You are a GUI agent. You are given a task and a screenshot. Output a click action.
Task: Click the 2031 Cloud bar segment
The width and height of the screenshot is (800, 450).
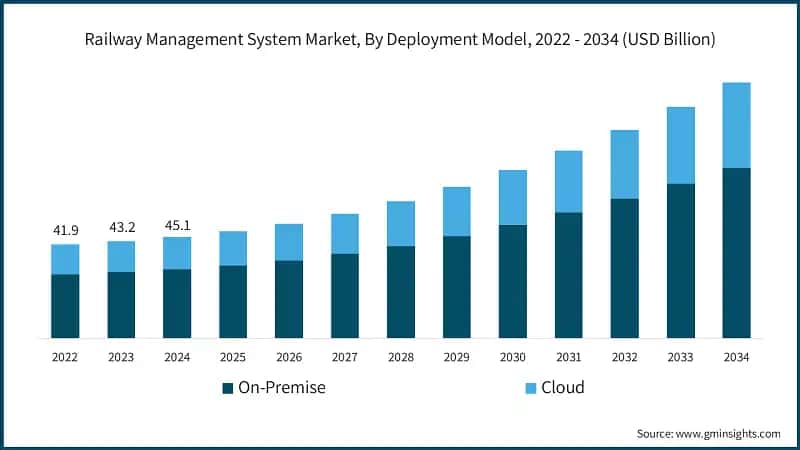click(x=569, y=182)
